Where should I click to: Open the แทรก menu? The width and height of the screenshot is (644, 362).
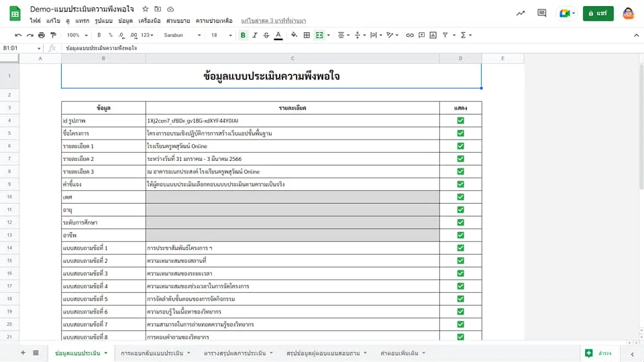tap(82, 21)
